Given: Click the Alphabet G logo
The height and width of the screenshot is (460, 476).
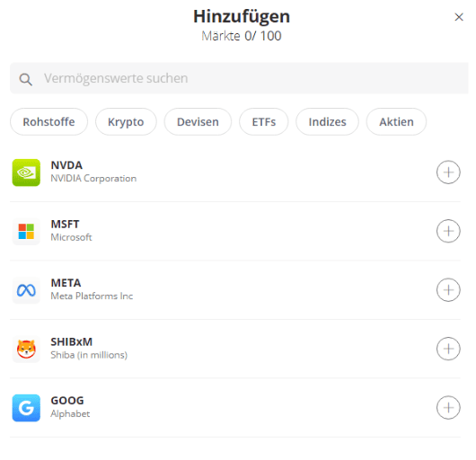Looking at the screenshot, I should coord(26,408).
